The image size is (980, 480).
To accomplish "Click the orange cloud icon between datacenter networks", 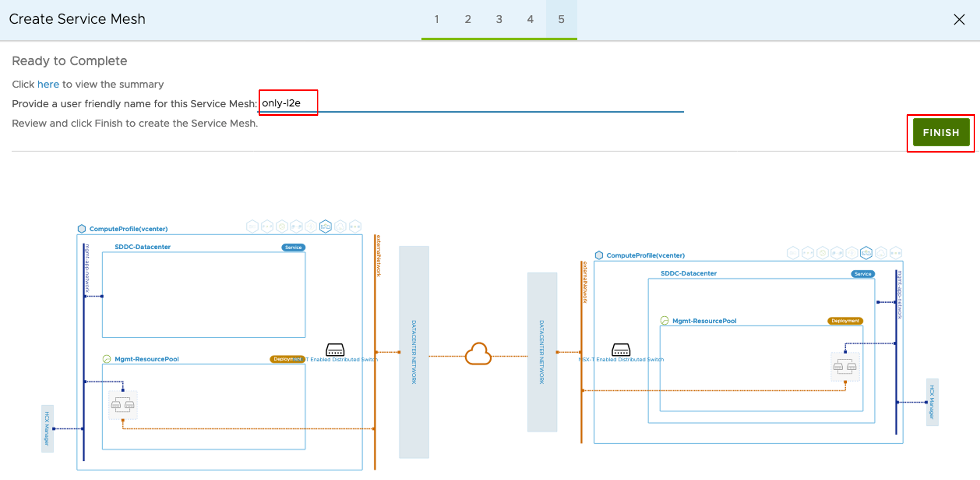I will tap(478, 354).
